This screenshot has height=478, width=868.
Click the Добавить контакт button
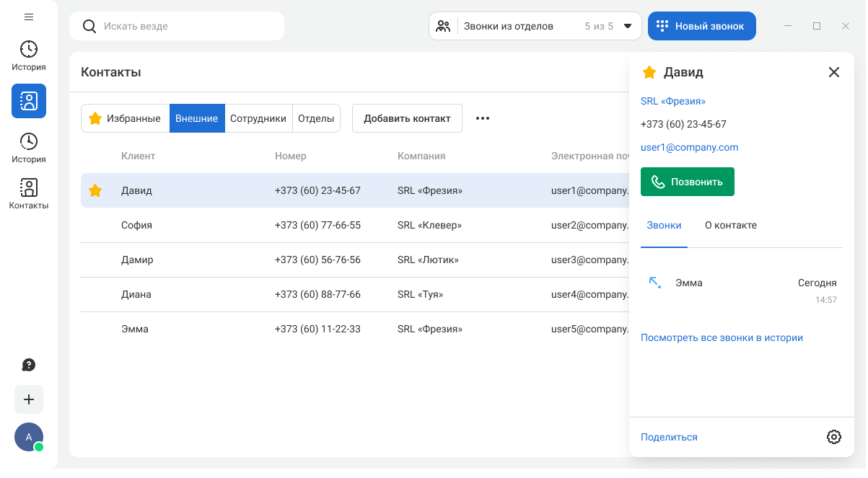tap(407, 118)
